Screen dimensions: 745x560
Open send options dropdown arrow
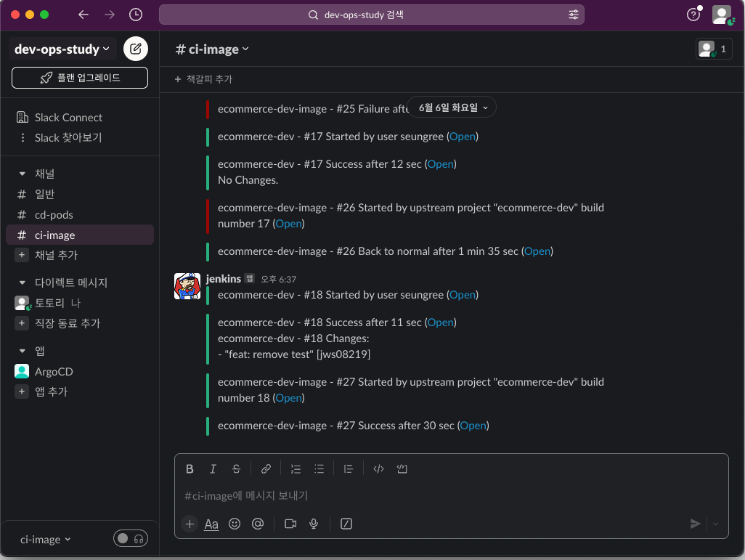(x=715, y=524)
